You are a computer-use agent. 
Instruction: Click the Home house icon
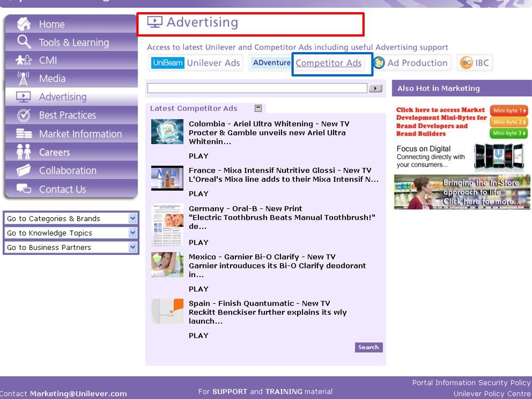[x=24, y=24]
